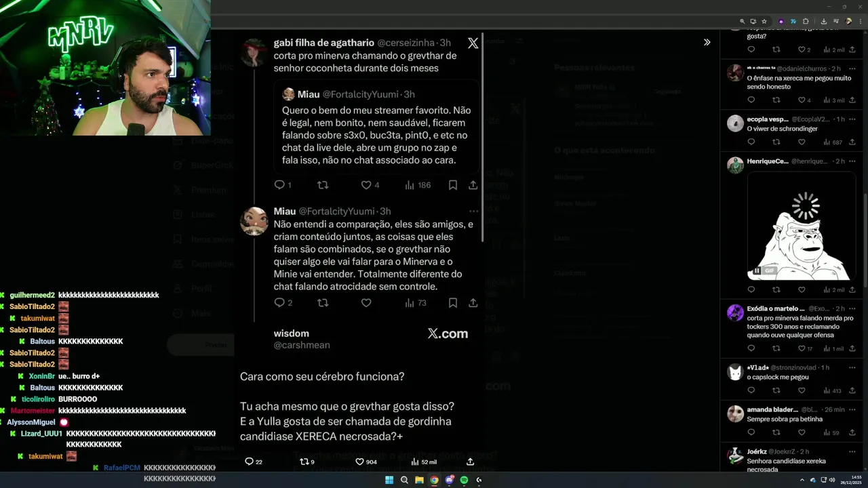Open odanielchurros profile avatar

pos(735,73)
